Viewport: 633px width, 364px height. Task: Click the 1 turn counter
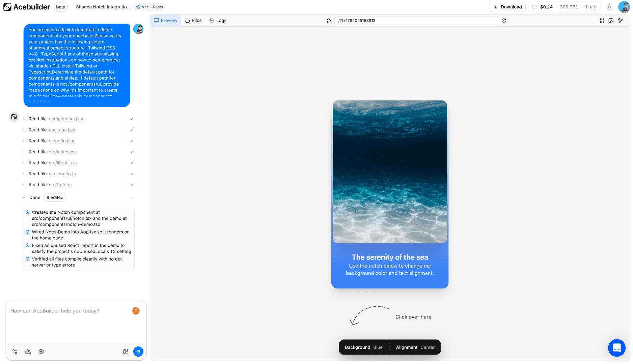click(591, 7)
